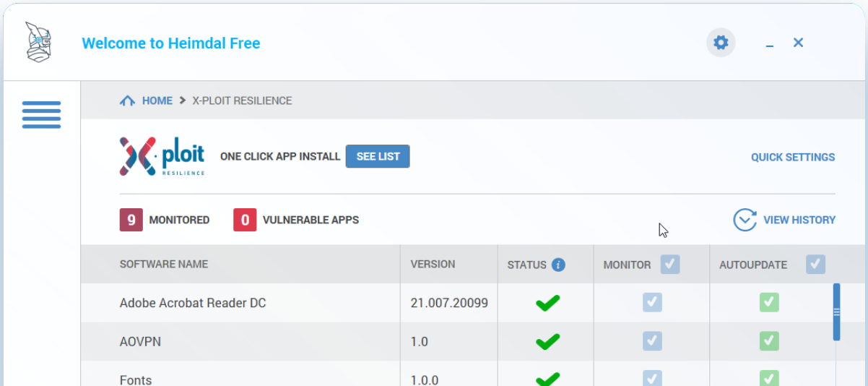This screenshot has height=386, width=868.
Task: Click the SOFTWARE NAME column header
Action: click(164, 265)
